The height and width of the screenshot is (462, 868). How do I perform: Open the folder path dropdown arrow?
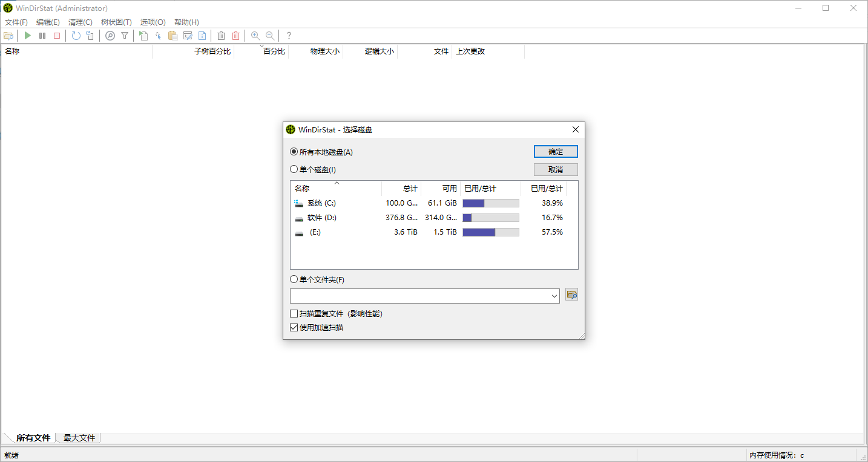[x=554, y=296]
